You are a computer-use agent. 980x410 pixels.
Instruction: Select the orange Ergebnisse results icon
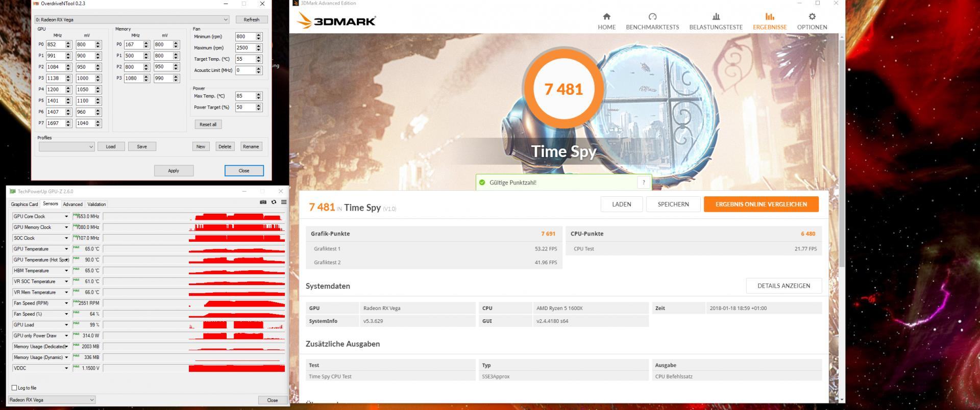(770, 16)
